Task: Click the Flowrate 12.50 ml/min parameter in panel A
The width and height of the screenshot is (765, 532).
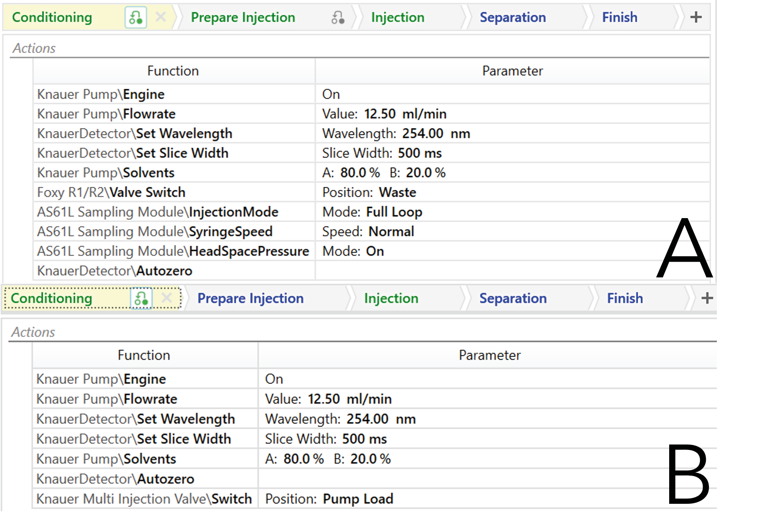Action: pos(384,114)
